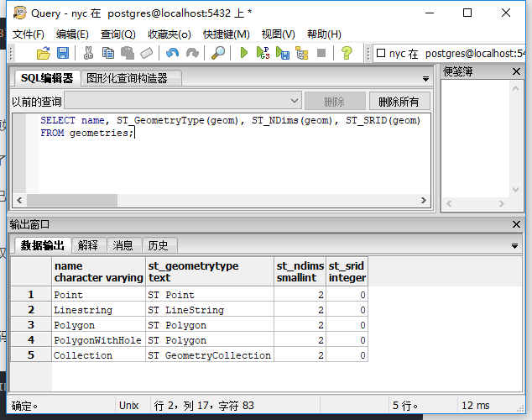Open the nyc database connection dropdown
532x420 pixels.
450,54
